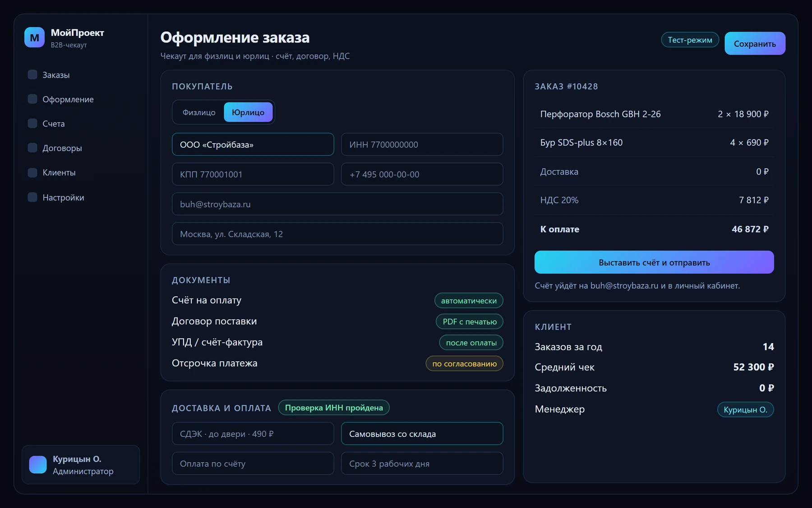Screen dimensions: 812x508
Task: Click the Сохранить button
Action: pos(755,43)
